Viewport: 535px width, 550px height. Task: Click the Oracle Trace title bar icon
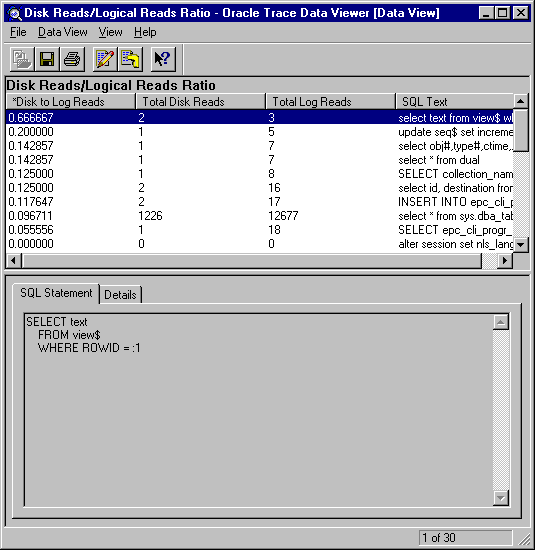click(14, 13)
